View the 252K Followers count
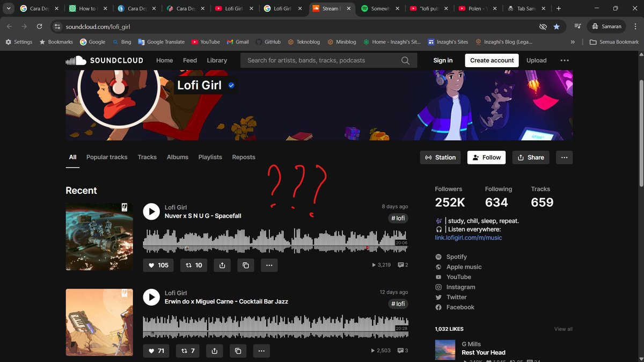The height and width of the screenshot is (362, 644). pos(450,197)
